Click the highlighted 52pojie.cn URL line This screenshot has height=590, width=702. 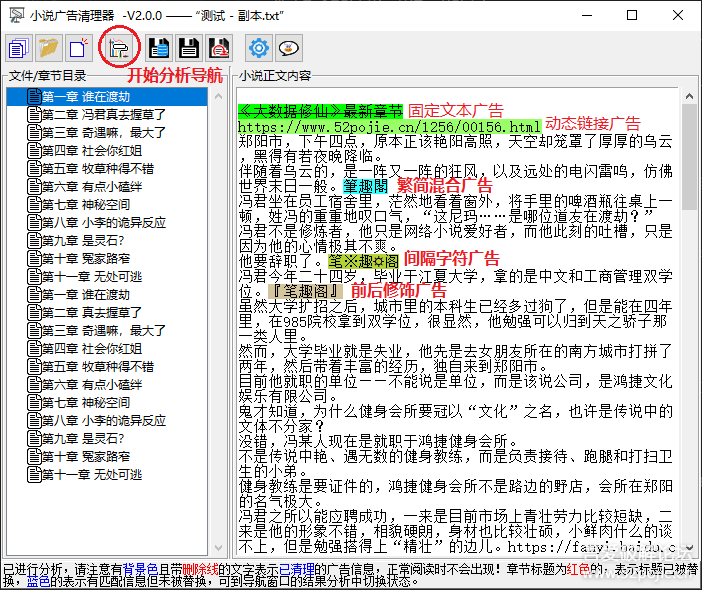click(390, 127)
